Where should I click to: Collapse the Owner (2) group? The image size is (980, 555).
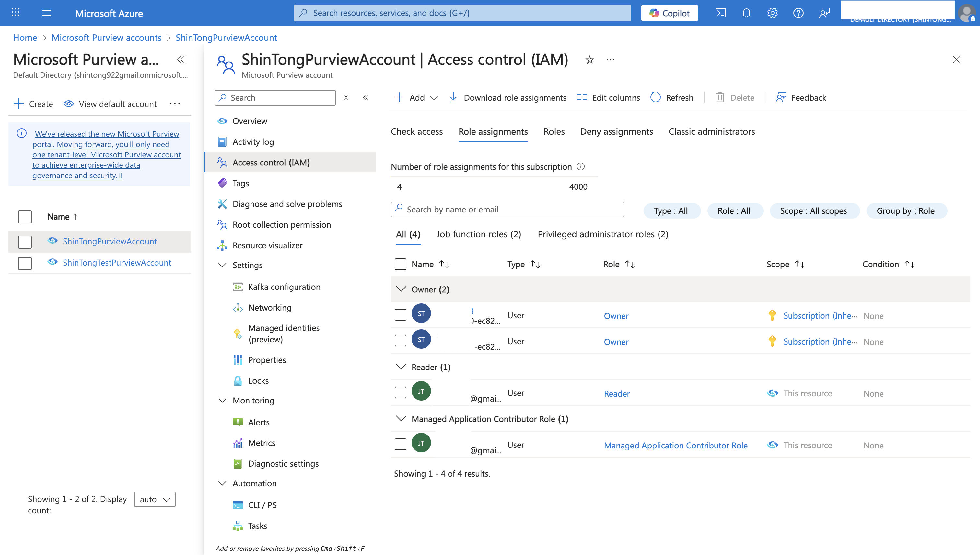[401, 289]
